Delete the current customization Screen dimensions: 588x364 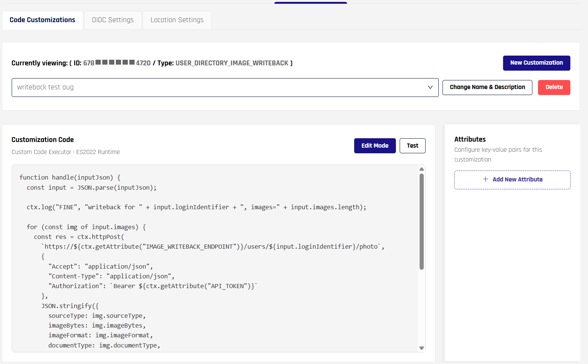click(x=554, y=88)
